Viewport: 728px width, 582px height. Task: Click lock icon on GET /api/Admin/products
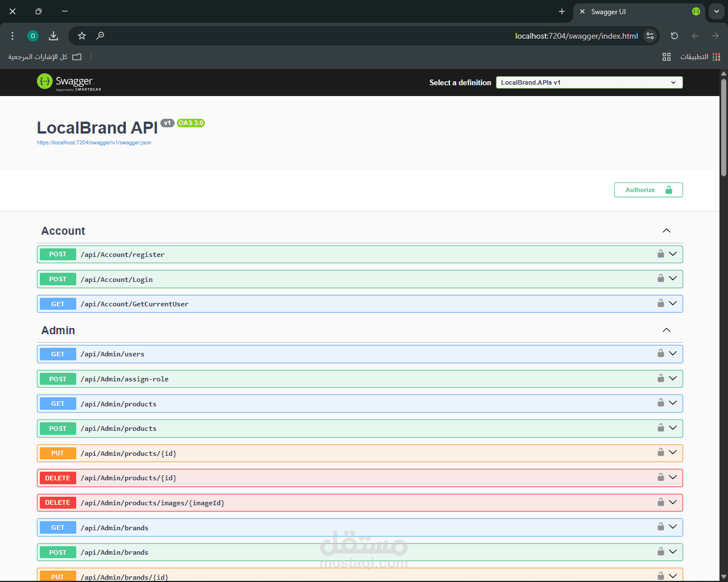(x=661, y=402)
